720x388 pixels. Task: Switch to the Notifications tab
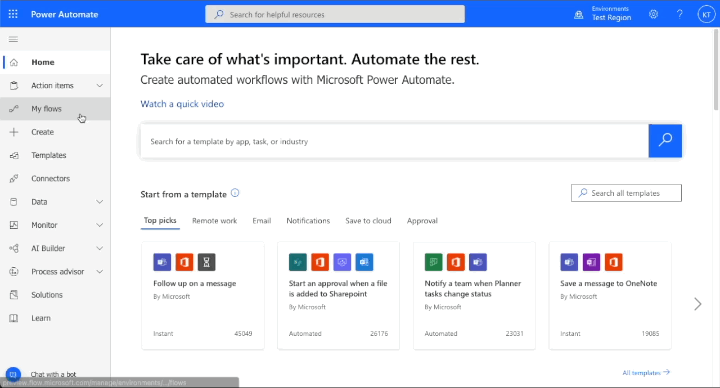coord(308,221)
